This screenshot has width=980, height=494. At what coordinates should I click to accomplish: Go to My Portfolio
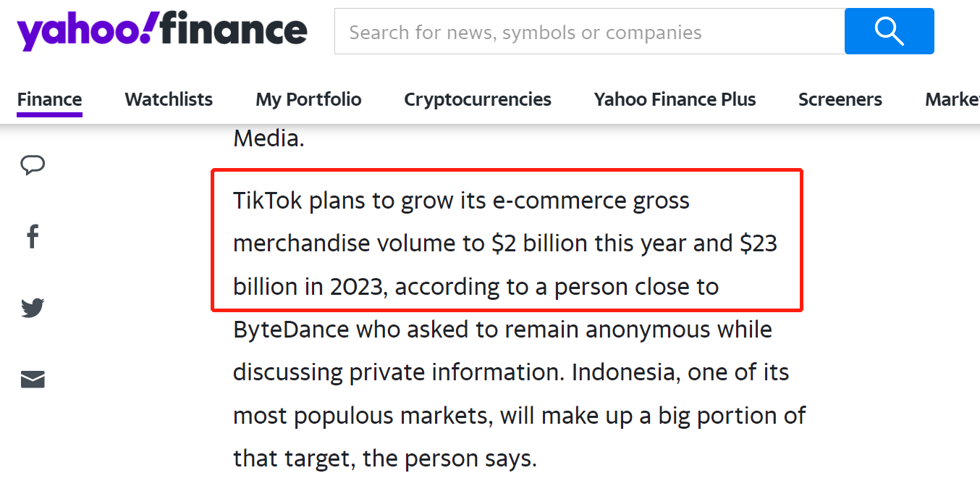pyautogui.click(x=308, y=99)
